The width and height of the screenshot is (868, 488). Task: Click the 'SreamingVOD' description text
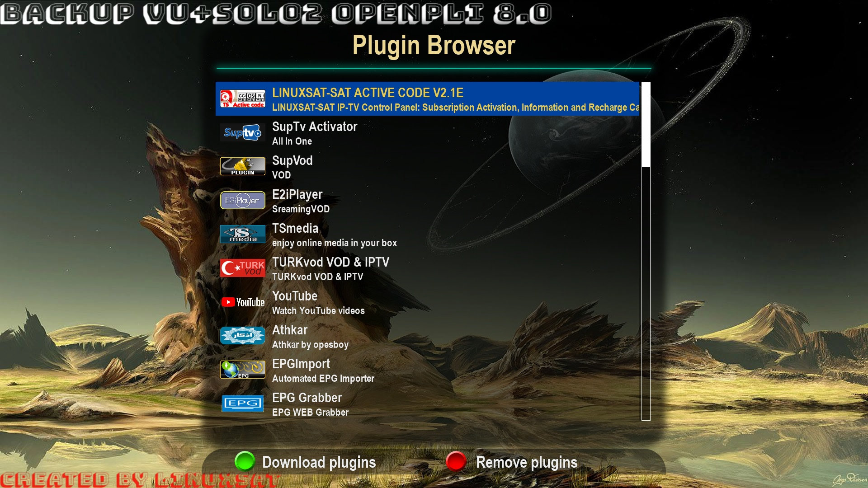click(301, 209)
